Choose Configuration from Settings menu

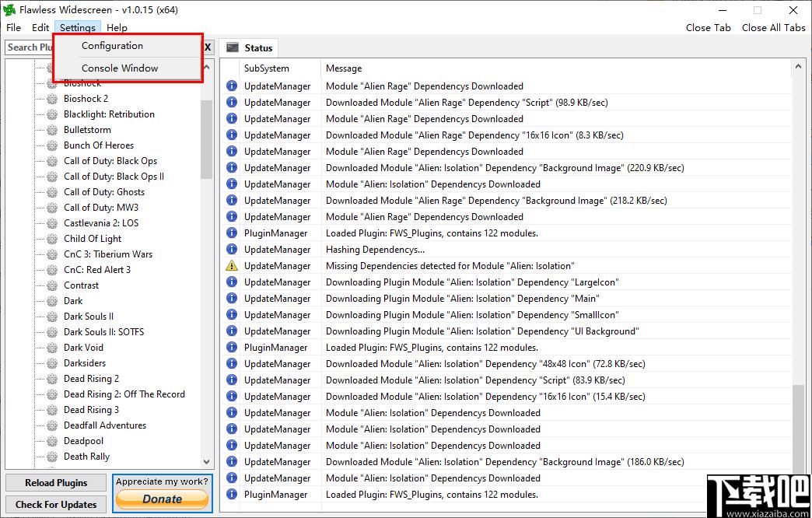tap(112, 46)
